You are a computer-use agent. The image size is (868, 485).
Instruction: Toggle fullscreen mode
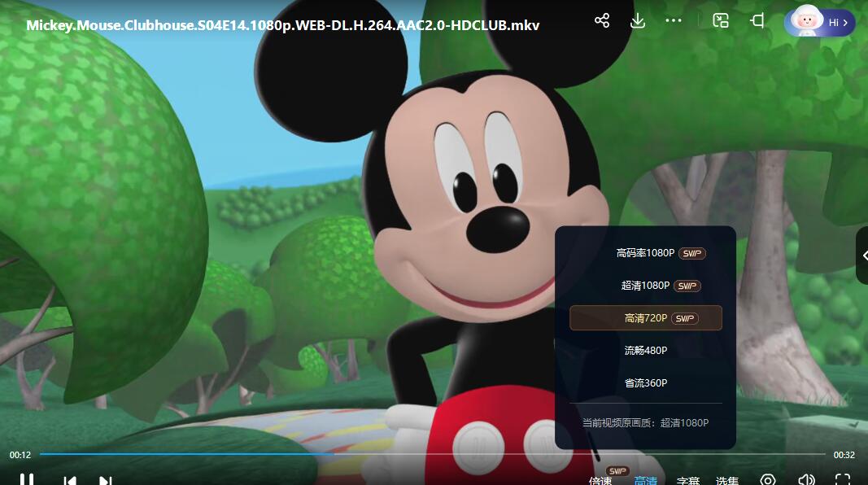click(843, 479)
